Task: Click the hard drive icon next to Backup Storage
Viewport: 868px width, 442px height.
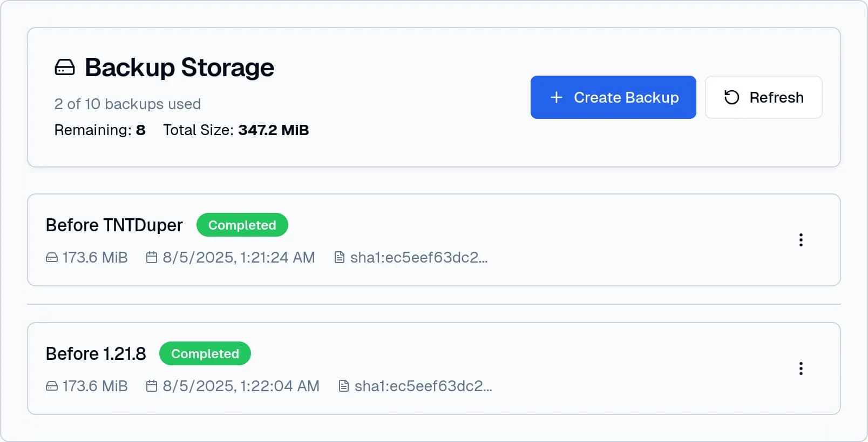Action: click(64, 67)
